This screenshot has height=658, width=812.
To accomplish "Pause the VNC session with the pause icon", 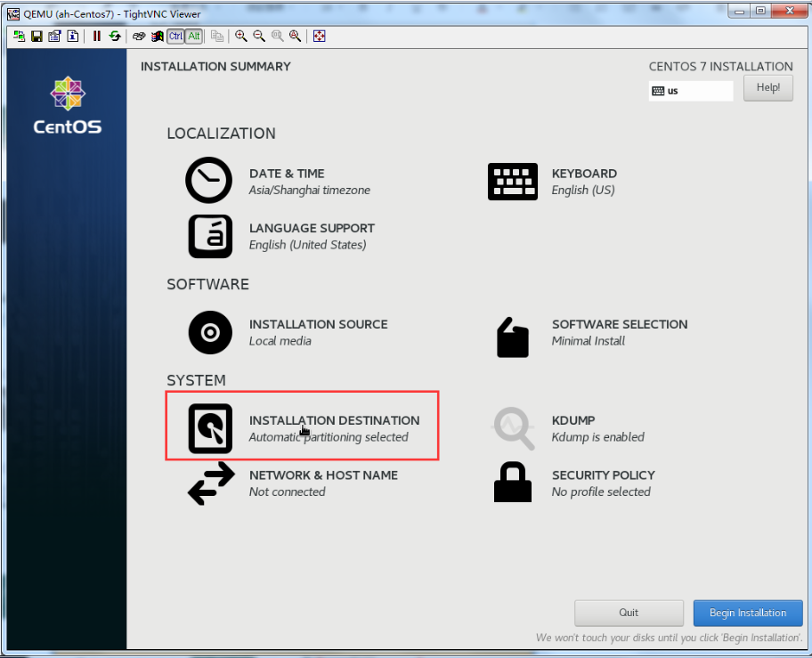I will coord(97,37).
